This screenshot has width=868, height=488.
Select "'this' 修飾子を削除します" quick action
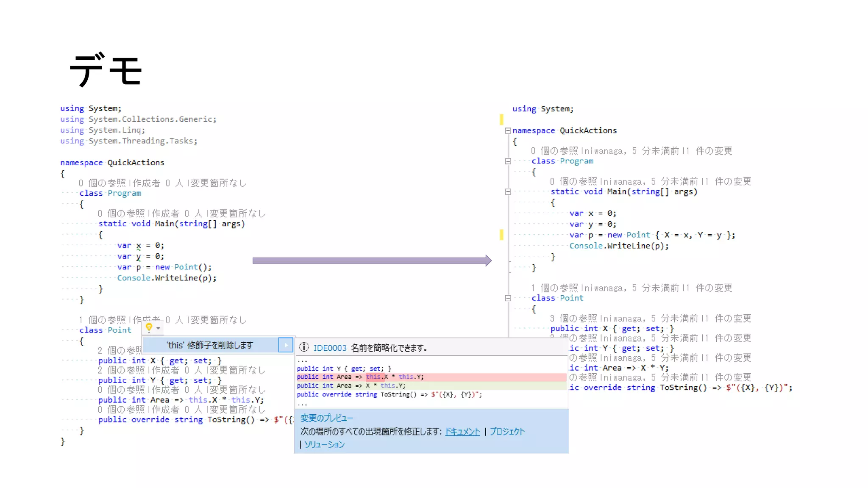click(x=210, y=345)
